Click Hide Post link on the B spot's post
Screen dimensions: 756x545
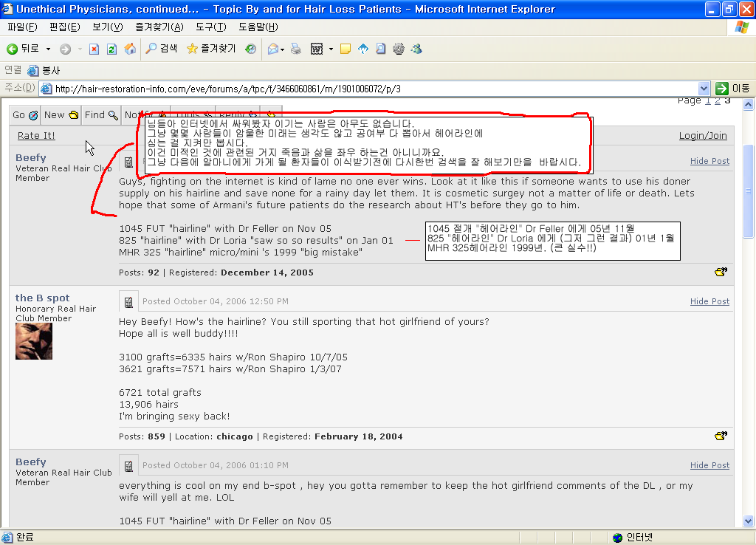[x=709, y=301]
